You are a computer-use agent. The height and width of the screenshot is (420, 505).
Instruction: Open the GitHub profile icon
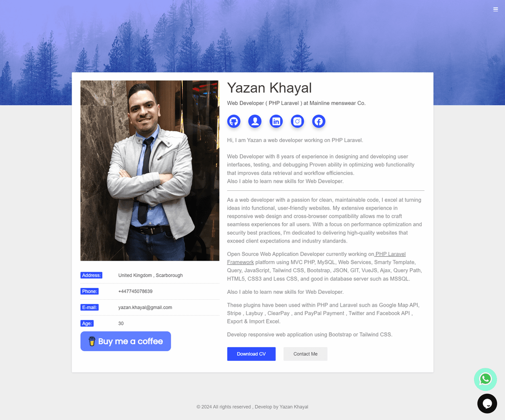[233, 121]
